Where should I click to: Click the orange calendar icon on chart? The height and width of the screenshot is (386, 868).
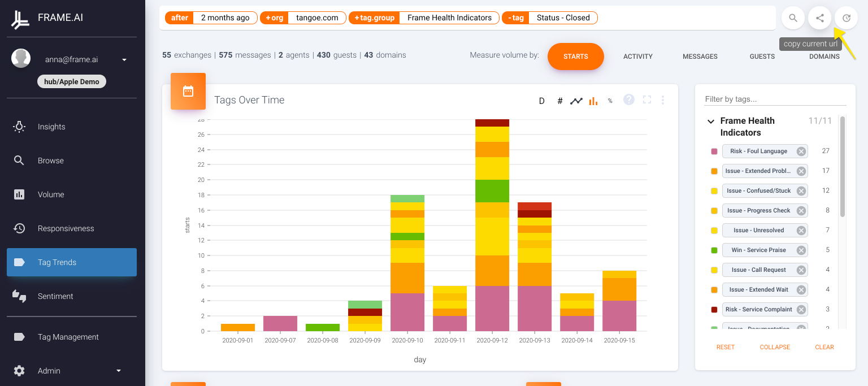188,91
